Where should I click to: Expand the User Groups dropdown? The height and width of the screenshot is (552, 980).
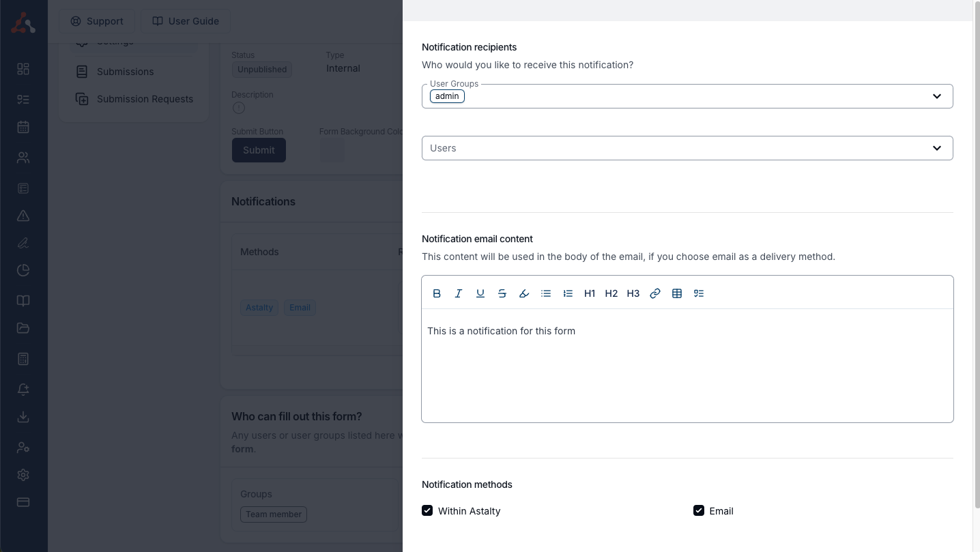coord(936,96)
